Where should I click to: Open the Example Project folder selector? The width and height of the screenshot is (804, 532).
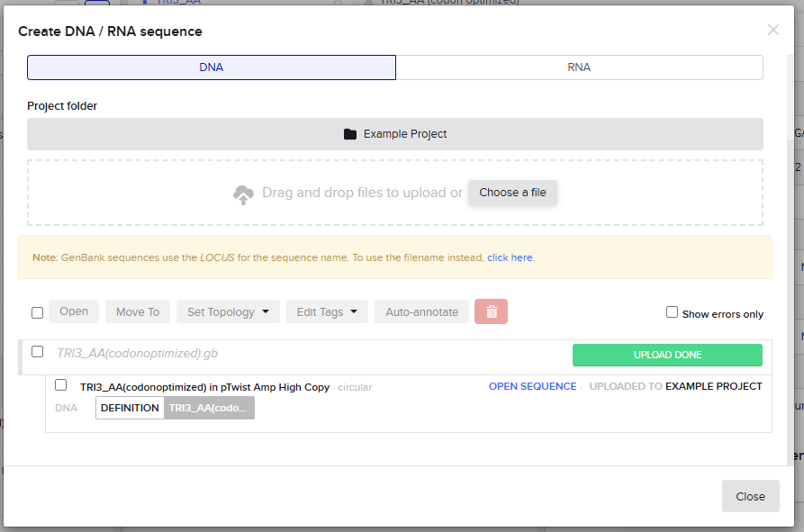[395, 134]
